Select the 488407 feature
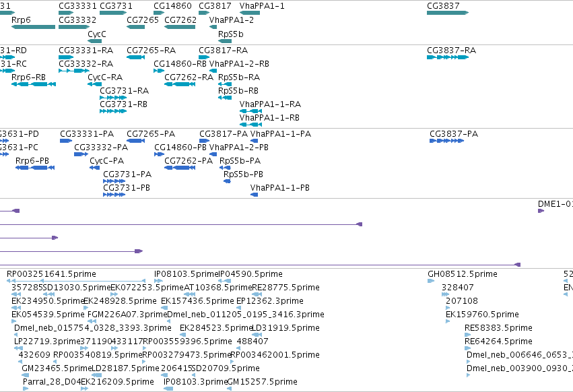Viewport: 573px width, 392px height. click(x=239, y=348)
